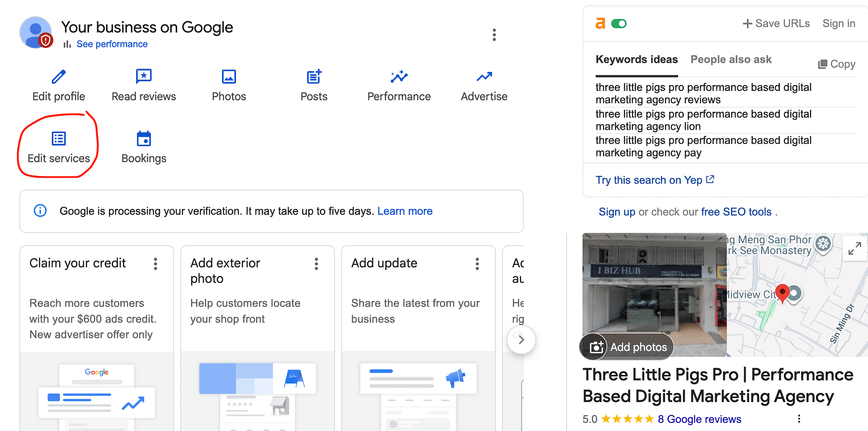Open the I BIZ HUB storefront photo
This screenshot has width=868, height=431.
pos(654,289)
